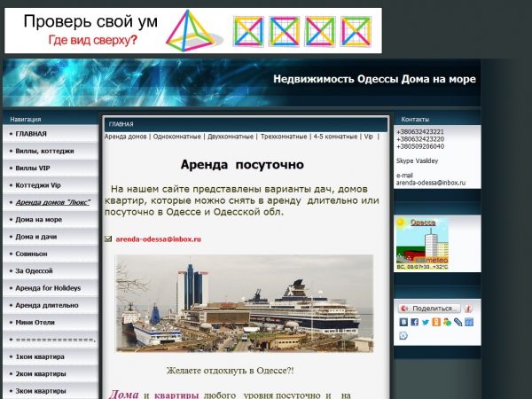
Task: Share the page on Facebook
Action: 414,322
